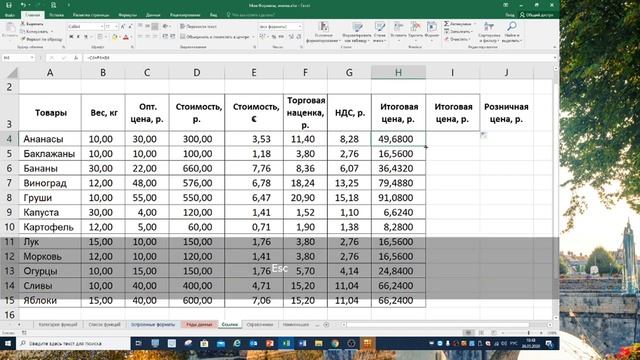Switch to the View (Вид) ribbon tab
640x360 pixels.
213,15
